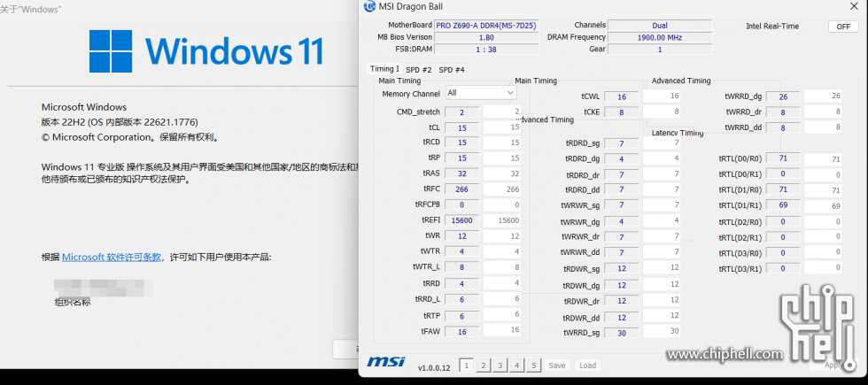Select profile 5 button
The width and height of the screenshot is (868, 385).
[533, 365]
